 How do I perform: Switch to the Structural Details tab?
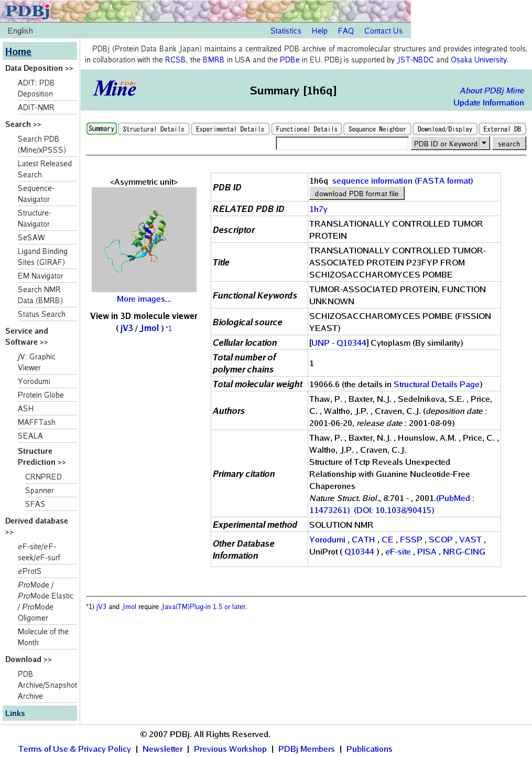(x=154, y=129)
